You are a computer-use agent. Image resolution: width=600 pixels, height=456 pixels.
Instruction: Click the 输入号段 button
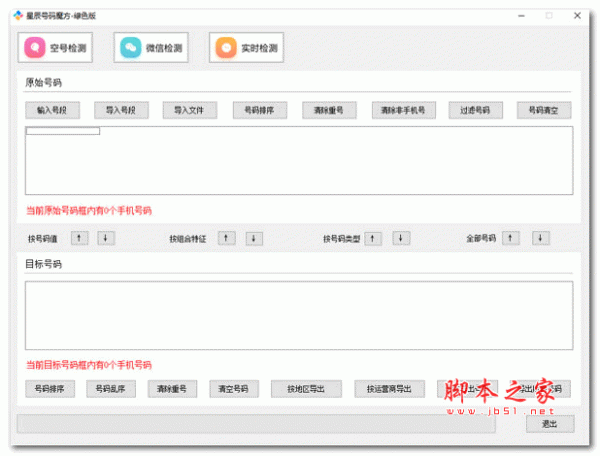[52, 110]
